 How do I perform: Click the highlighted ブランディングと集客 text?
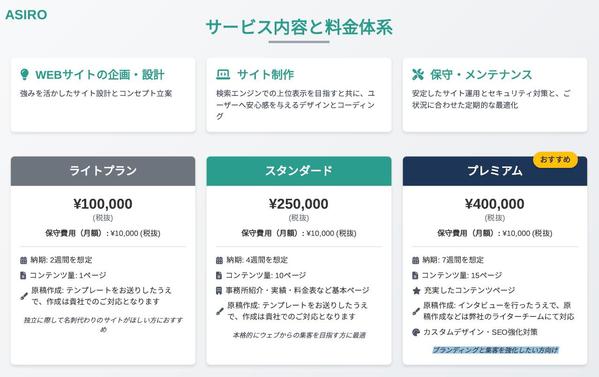495,350
